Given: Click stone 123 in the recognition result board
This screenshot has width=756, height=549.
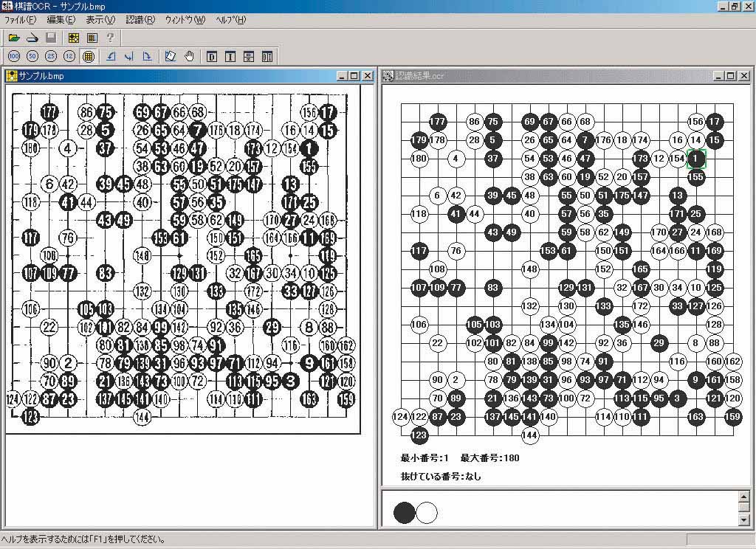Looking at the screenshot, I should [419, 435].
